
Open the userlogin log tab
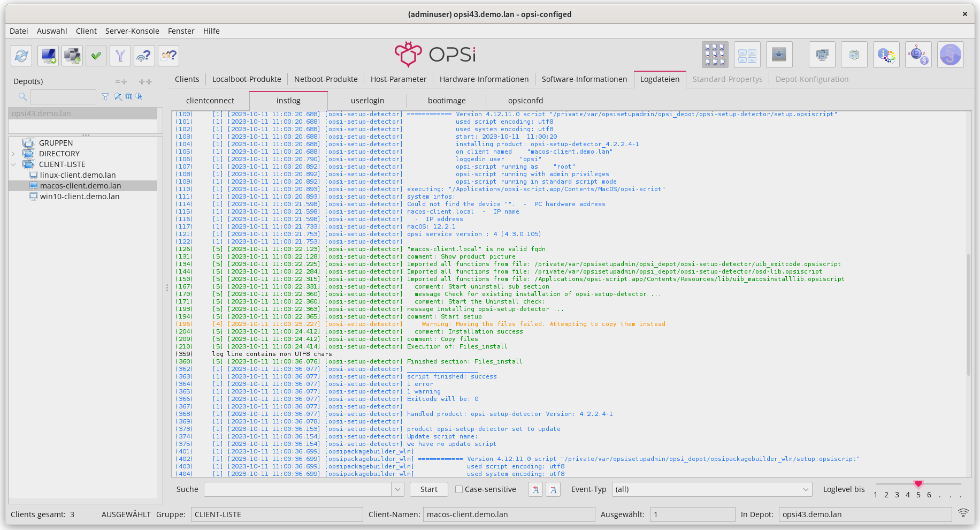pos(367,101)
